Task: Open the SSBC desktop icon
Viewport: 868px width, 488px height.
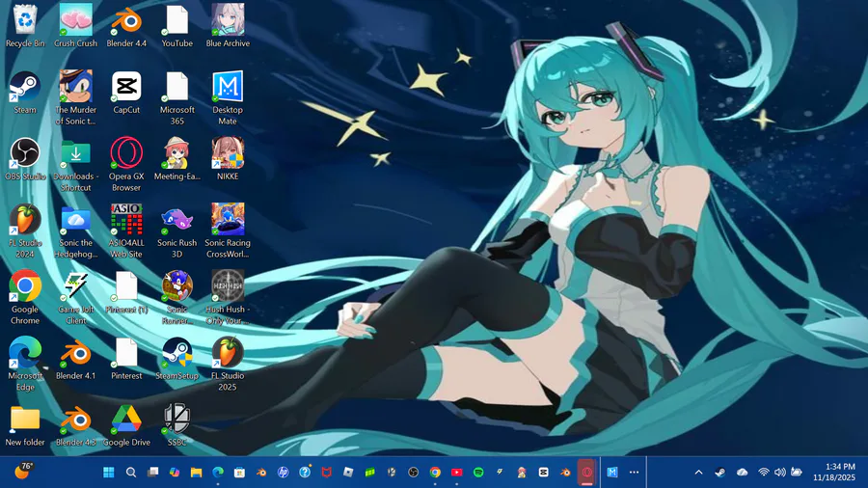Action: coord(177,425)
